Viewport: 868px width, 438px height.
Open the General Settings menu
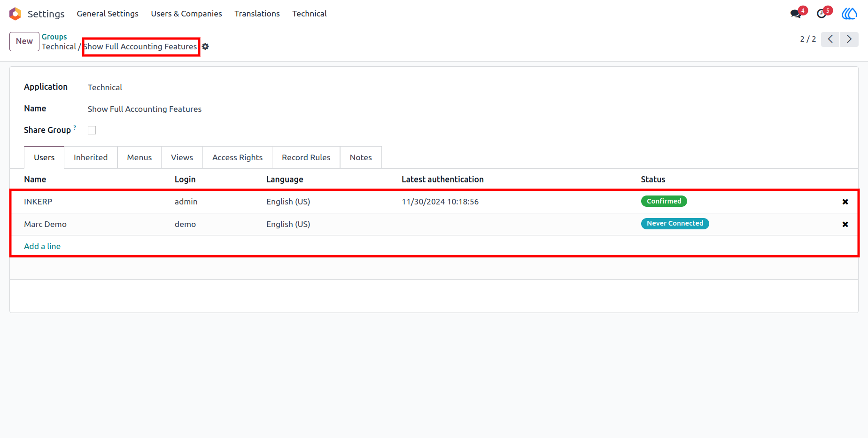(x=108, y=14)
